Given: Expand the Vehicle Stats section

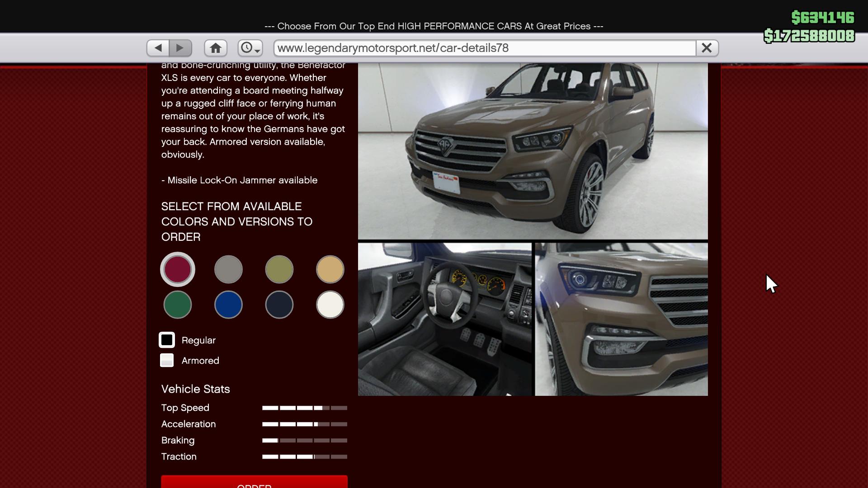Looking at the screenshot, I should point(195,389).
